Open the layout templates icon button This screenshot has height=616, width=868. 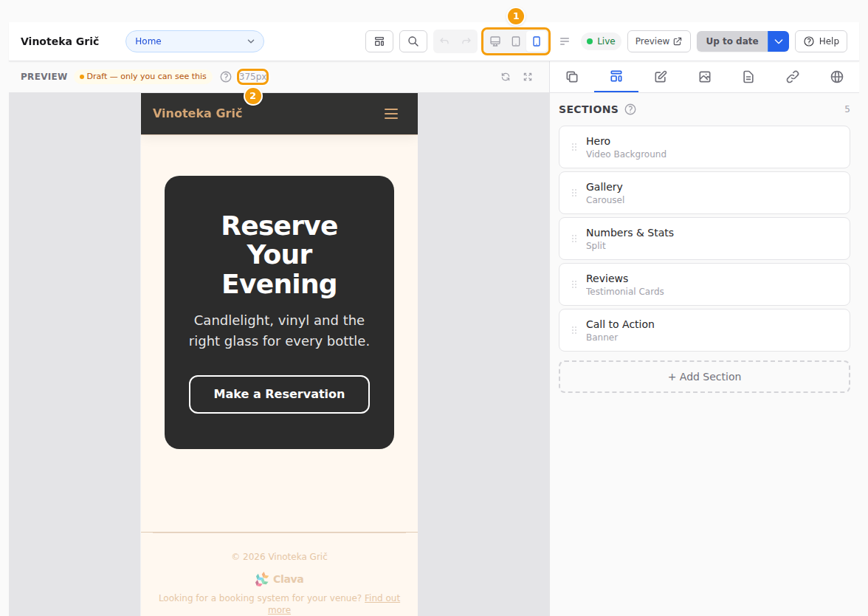point(379,41)
